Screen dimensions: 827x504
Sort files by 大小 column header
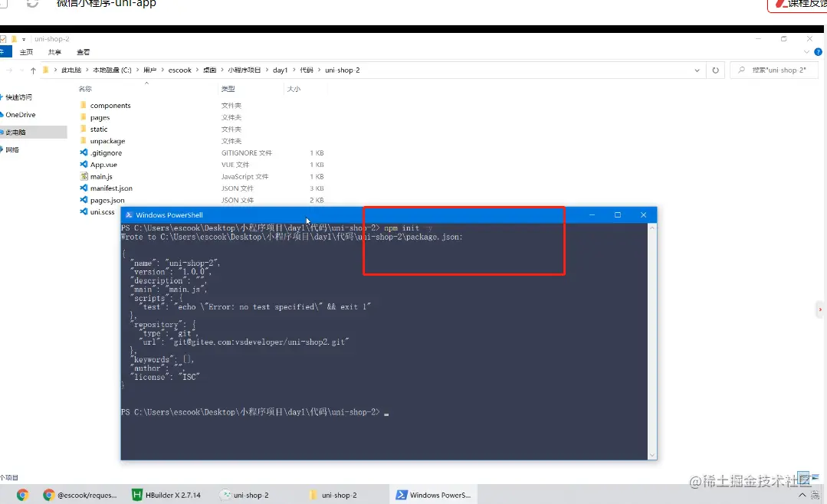click(294, 89)
